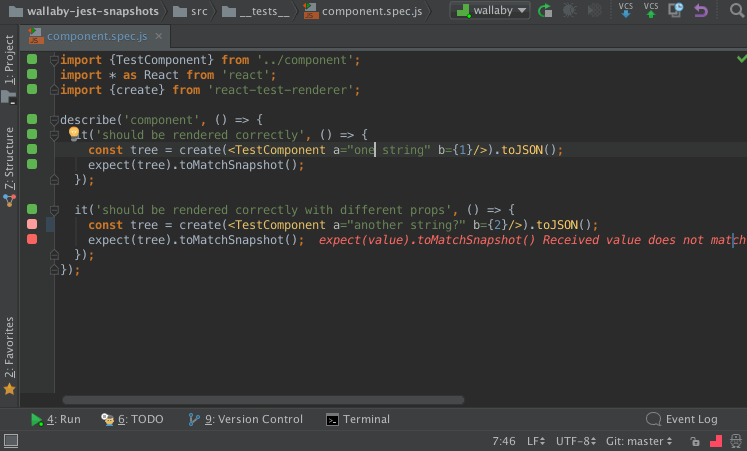Open the 9: Version Control tool window
The height and width of the screenshot is (451, 747).
tap(246, 419)
